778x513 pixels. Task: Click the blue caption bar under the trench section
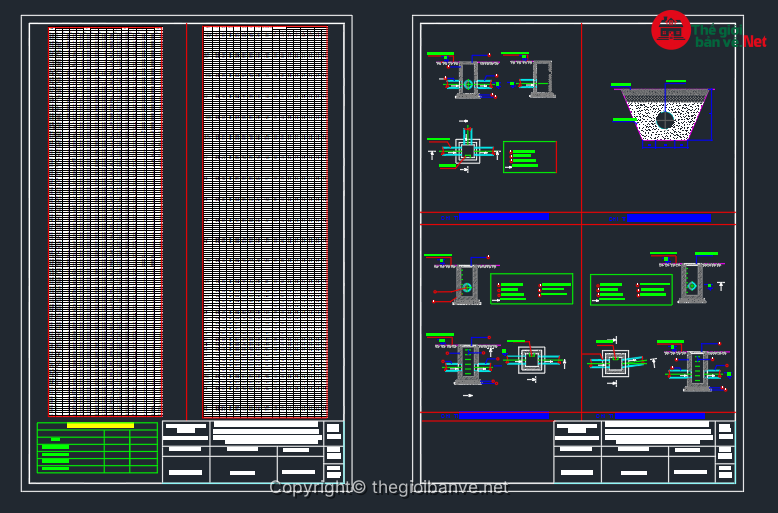click(x=668, y=217)
